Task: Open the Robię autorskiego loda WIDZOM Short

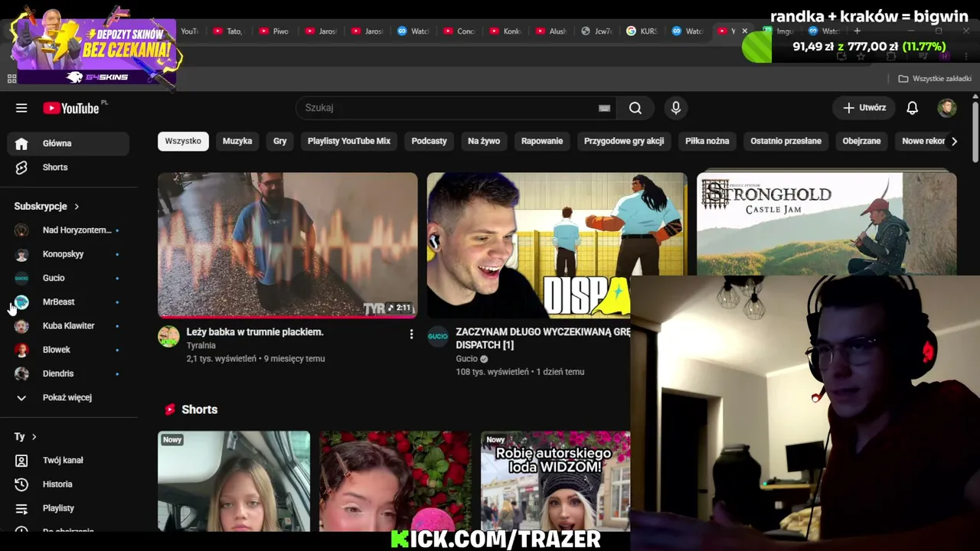Action: (x=555, y=481)
